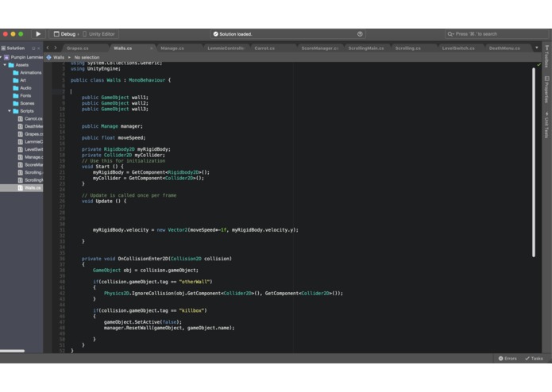Click the 'void Update ()' line
The width and height of the screenshot is (552, 392).
104,201
